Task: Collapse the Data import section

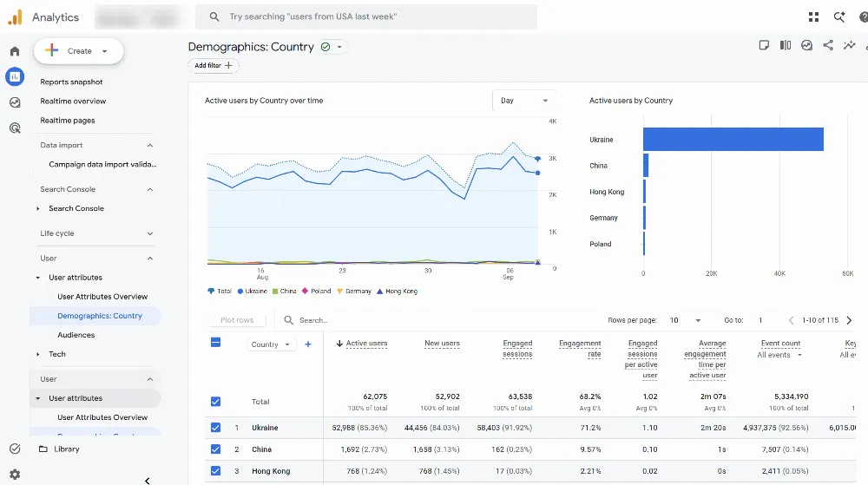Action: coord(150,146)
